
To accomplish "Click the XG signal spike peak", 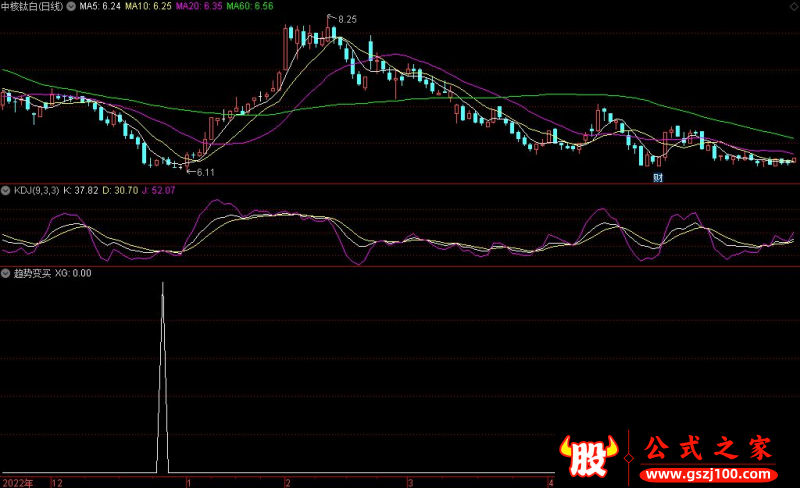I will [163, 285].
